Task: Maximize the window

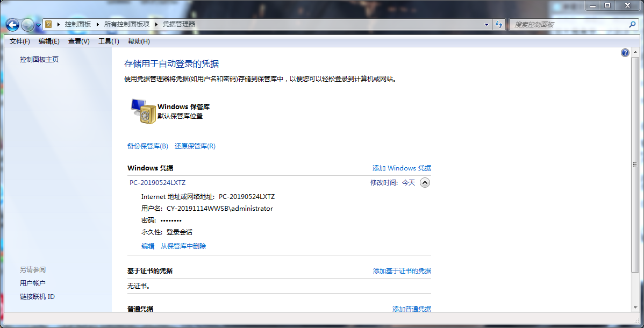Action: click(607, 5)
